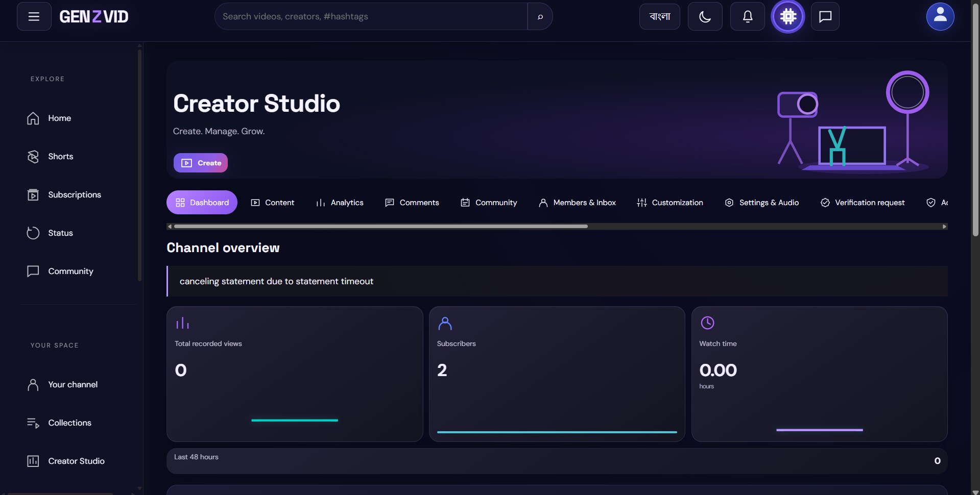Click the search magnifier button

click(x=540, y=16)
